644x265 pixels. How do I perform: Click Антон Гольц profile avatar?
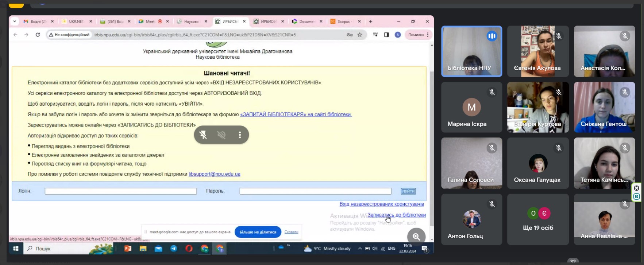(472, 219)
